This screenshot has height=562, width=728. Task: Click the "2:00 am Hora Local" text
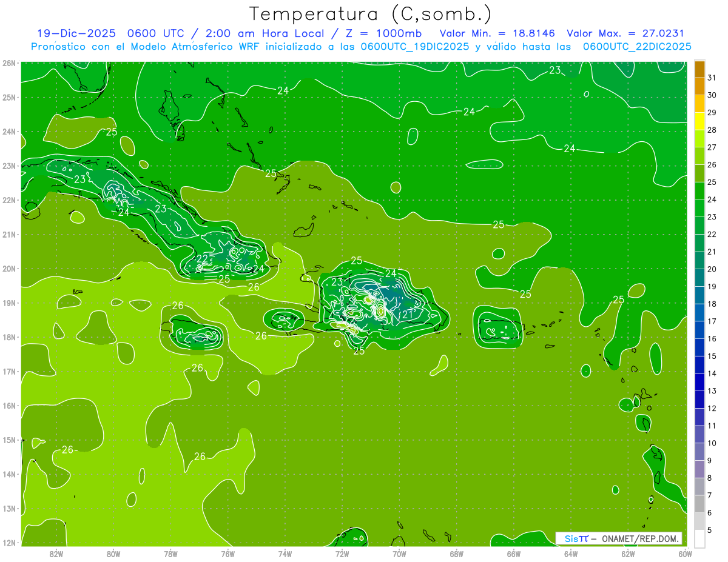click(x=264, y=33)
